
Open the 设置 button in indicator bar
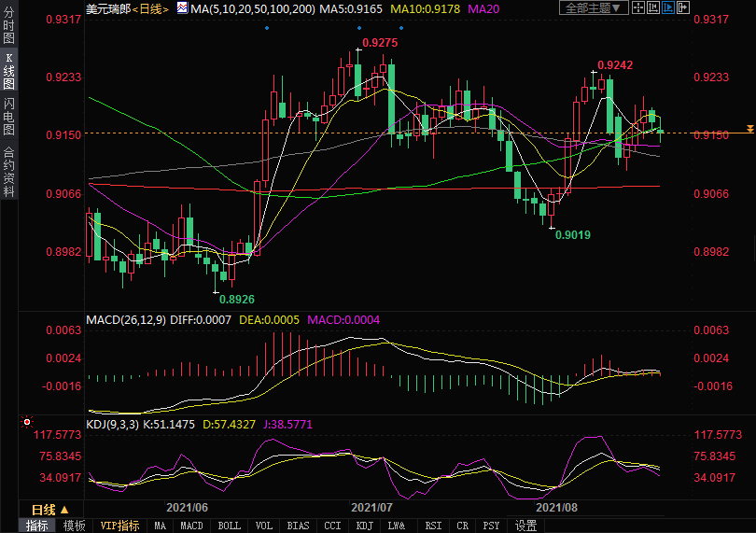(x=525, y=526)
